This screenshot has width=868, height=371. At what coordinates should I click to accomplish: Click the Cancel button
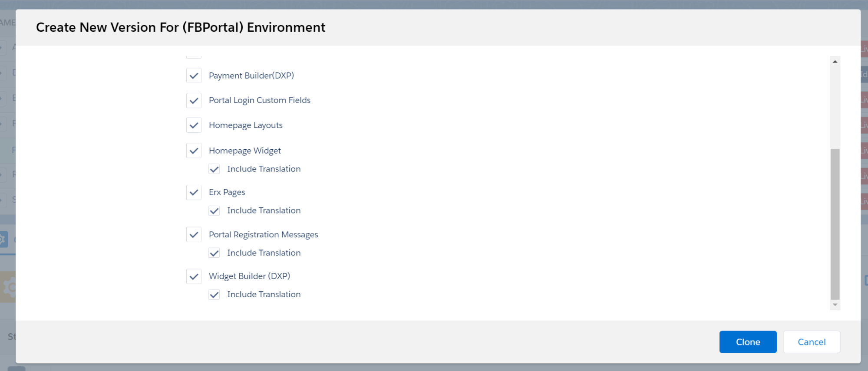pyautogui.click(x=811, y=342)
